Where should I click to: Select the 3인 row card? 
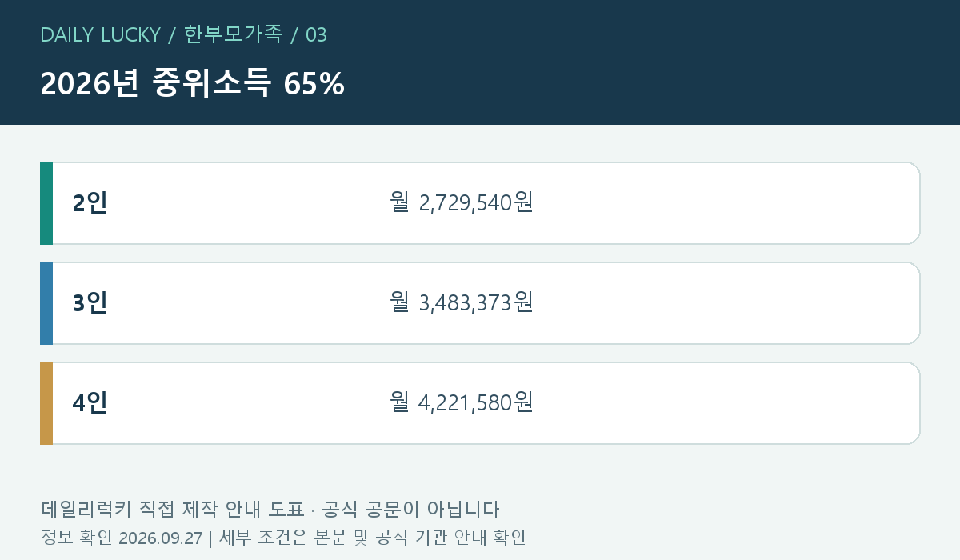pyautogui.click(x=480, y=303)
